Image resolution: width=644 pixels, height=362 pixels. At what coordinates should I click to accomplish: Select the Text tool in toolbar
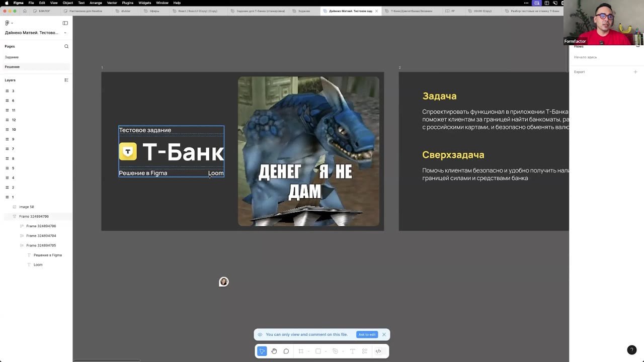point(352,351)
